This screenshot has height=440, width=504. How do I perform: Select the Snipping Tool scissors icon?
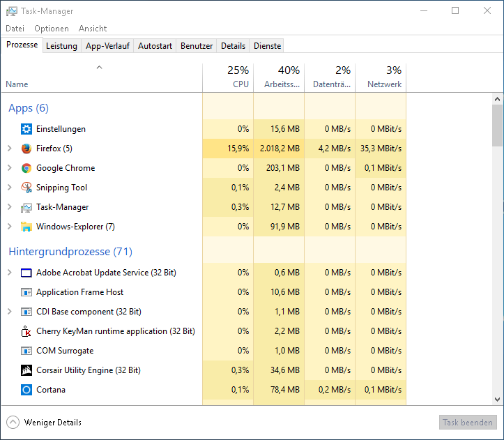point(26,188)
